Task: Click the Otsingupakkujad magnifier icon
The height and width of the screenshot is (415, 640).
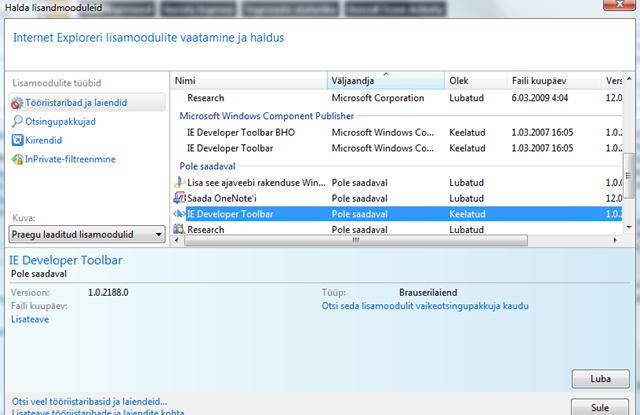Action: pos(17,121)
